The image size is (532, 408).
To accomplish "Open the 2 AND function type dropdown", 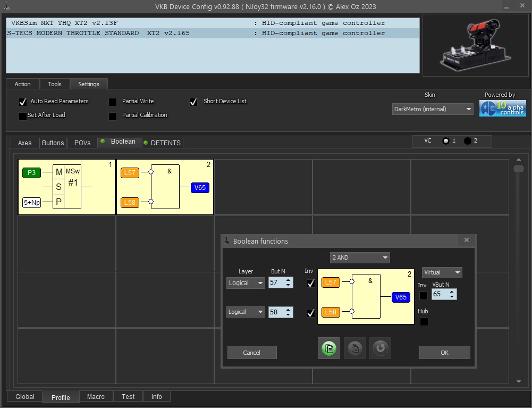I will (x=360, y=257).
